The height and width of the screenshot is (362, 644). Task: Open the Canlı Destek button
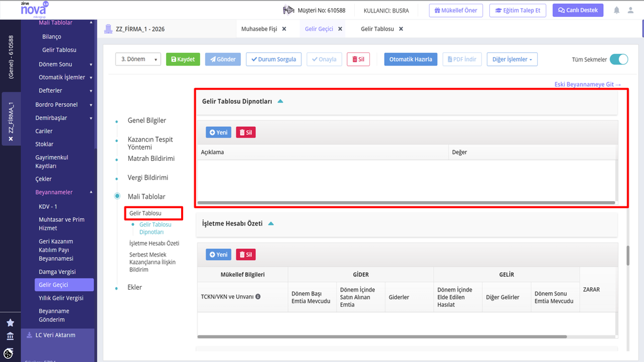pos(578,10)
